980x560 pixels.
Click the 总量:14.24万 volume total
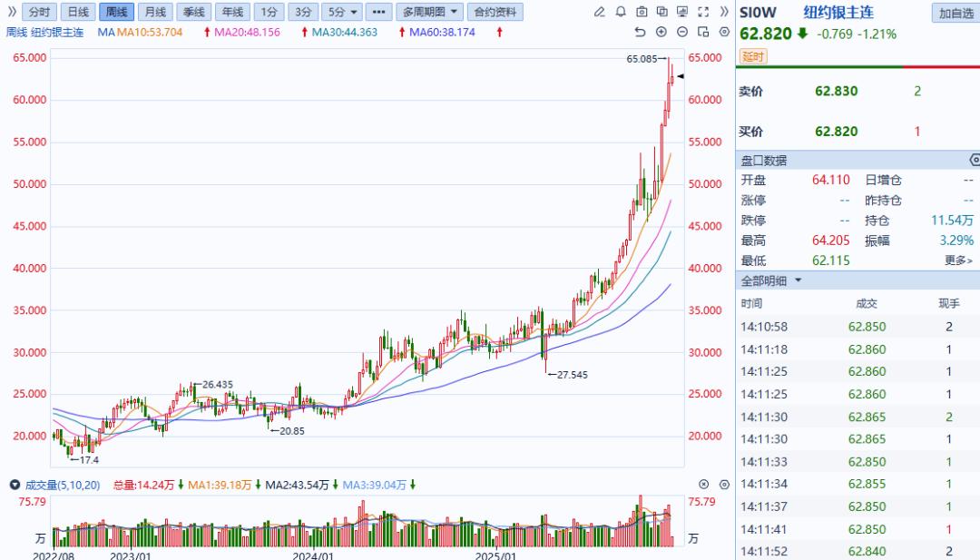143,485
